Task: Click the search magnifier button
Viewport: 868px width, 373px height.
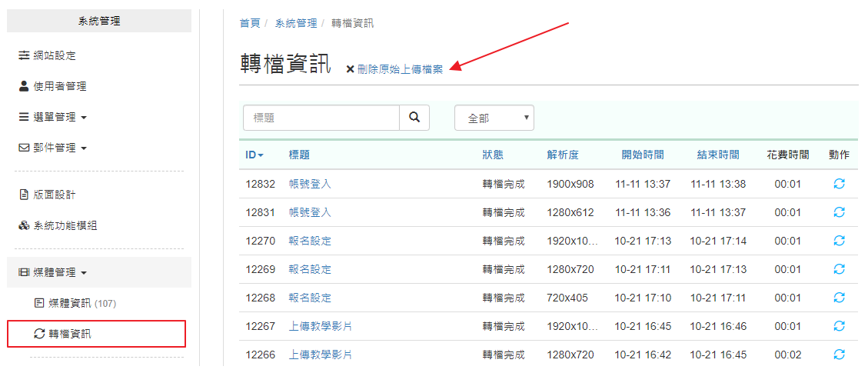Action: pos(414,118)
